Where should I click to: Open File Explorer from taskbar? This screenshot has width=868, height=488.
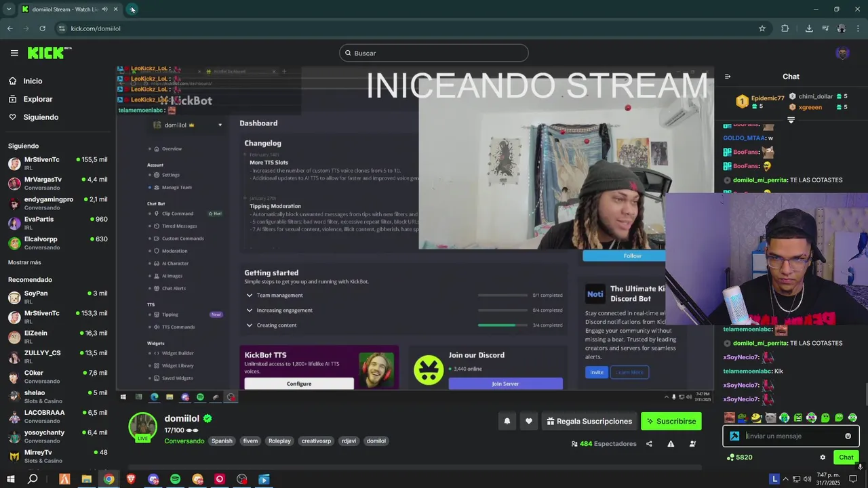point(86,479)
